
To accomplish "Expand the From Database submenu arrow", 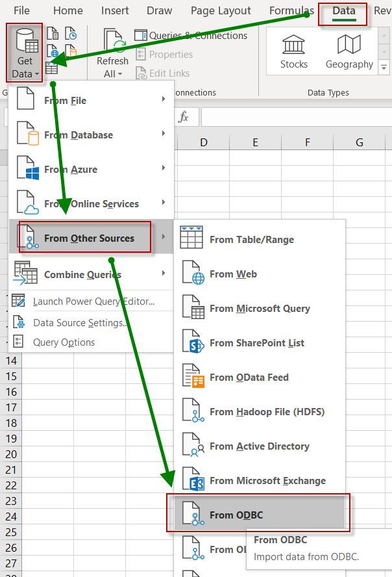I will [x=164, y=135].
